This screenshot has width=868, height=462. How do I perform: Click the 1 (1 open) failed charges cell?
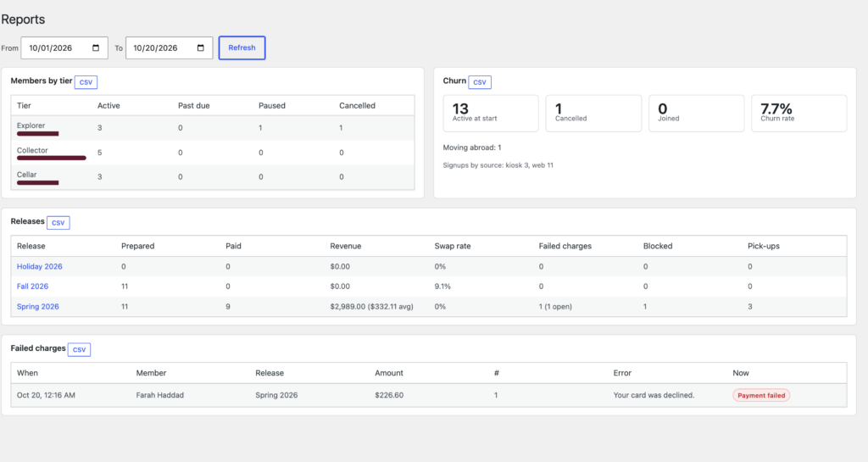555,307
